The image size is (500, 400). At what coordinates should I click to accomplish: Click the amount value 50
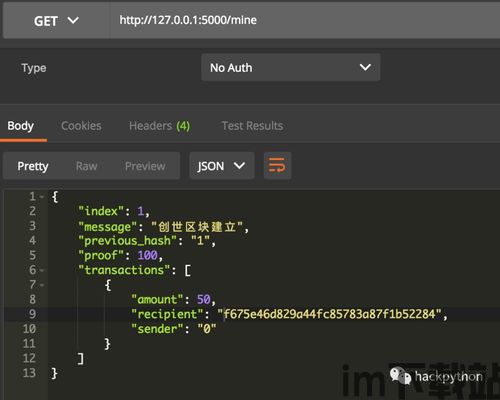coord(204,300)
